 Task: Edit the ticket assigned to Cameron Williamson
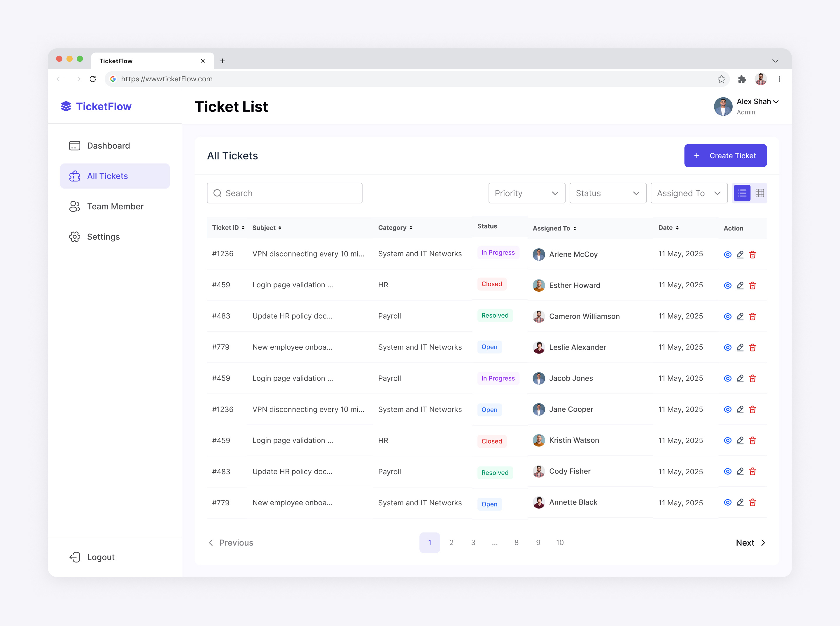pyautogui.click(x=740, y=316)
